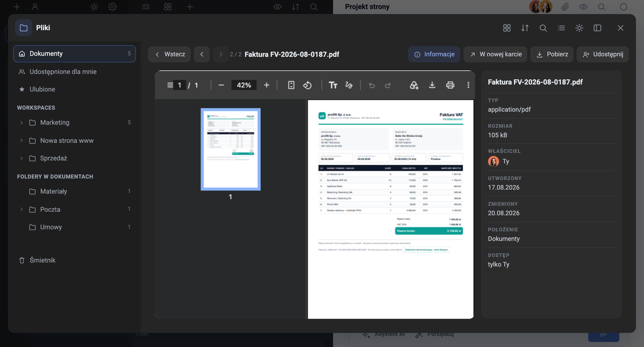The height and width of the screenshot is (347, 644).
Task: Expand the Marketing workspace folder
Action: click(x=21, y=123)
